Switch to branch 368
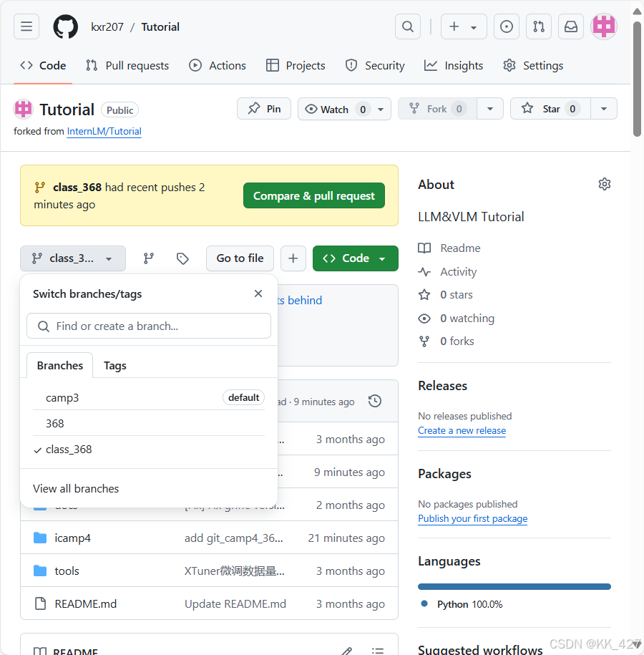Image resolution: width=644 pixels, height=655 pixels. 149,424
